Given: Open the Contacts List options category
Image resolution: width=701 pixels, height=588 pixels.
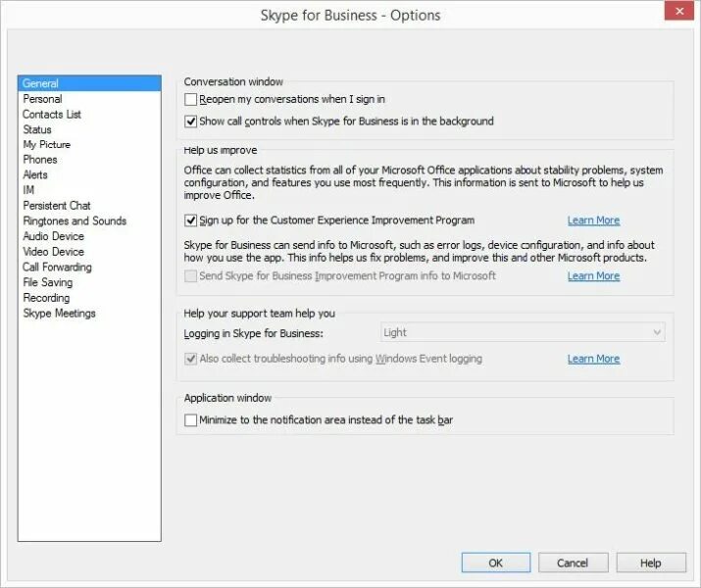Looking at the screenshot, I should coord(52,115).
